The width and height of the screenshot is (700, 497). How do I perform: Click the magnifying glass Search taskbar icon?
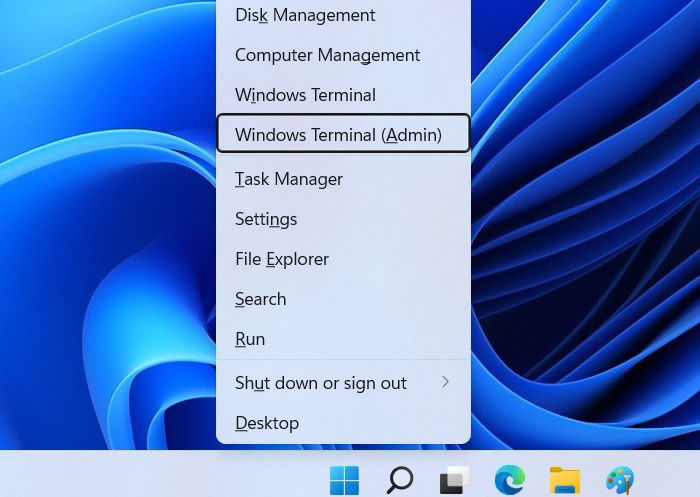[400, 480]
